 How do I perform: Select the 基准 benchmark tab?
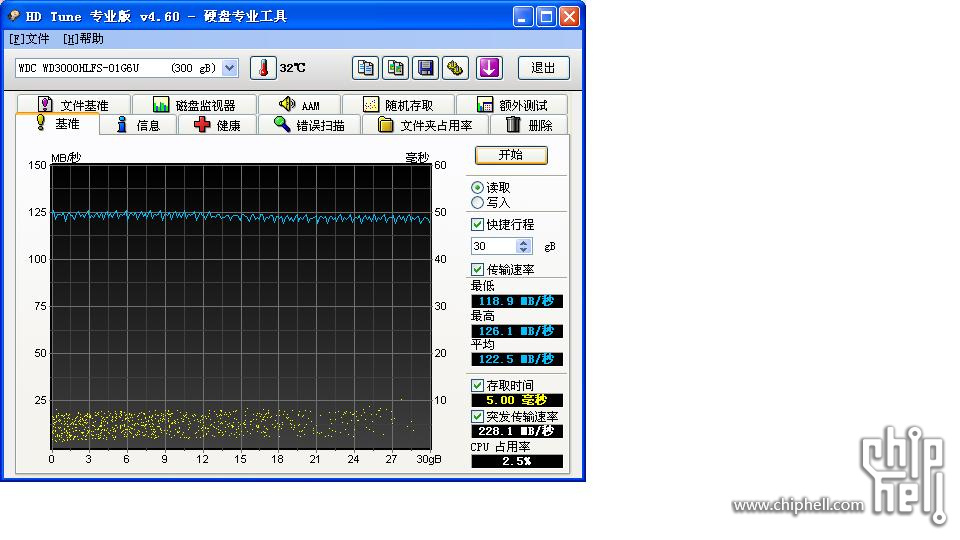click(58, 124)
